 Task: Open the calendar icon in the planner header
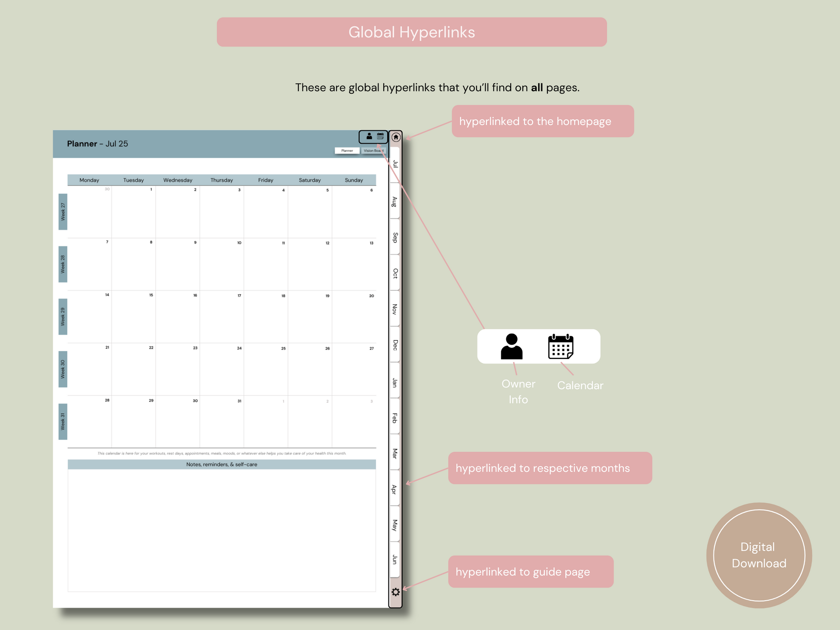pos(380,136)
